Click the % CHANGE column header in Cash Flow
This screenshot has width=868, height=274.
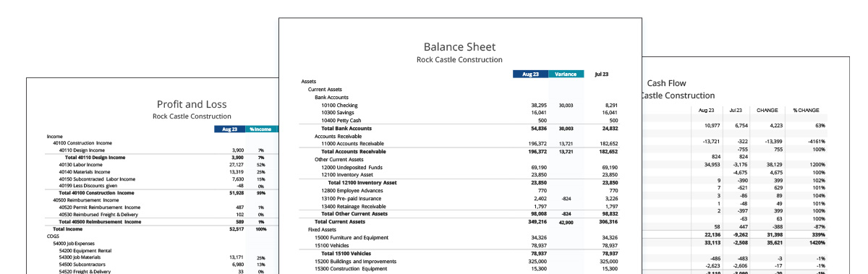click(x=806, y=111)
